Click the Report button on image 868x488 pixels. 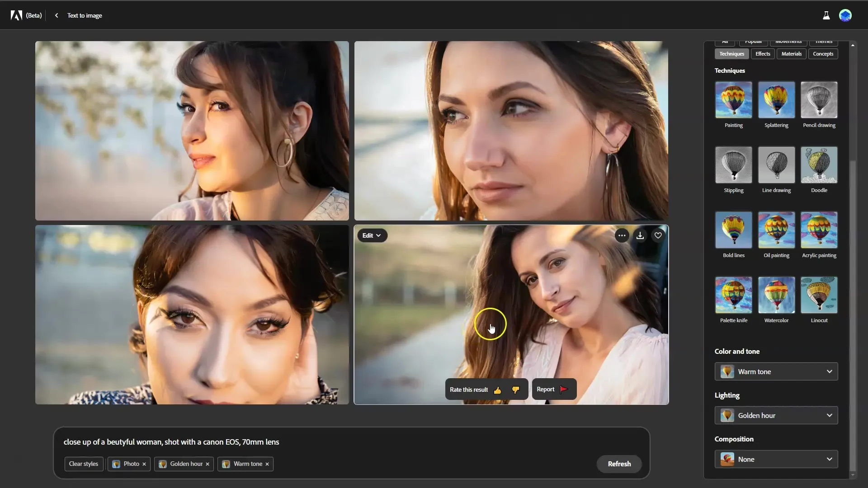point(551,389)
